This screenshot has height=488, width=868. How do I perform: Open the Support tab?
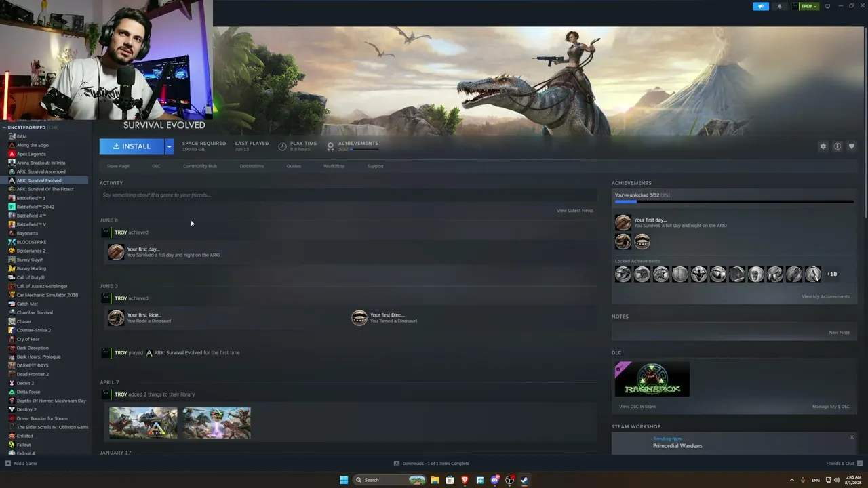click(x=376, y=166)
